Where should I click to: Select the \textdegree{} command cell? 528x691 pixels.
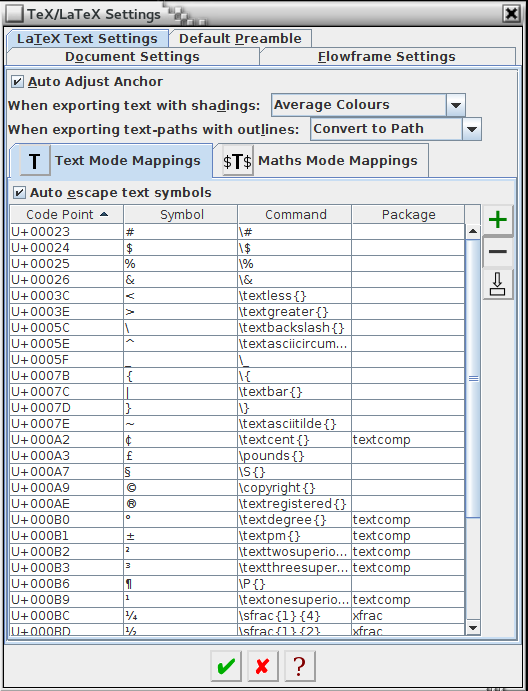pyautogui.click(x=295, y=520)
